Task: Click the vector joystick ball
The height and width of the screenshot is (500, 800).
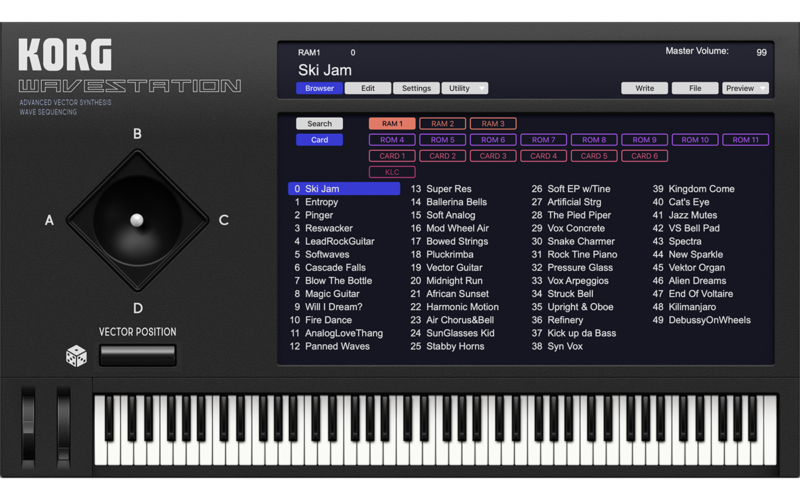Action: 137,220
